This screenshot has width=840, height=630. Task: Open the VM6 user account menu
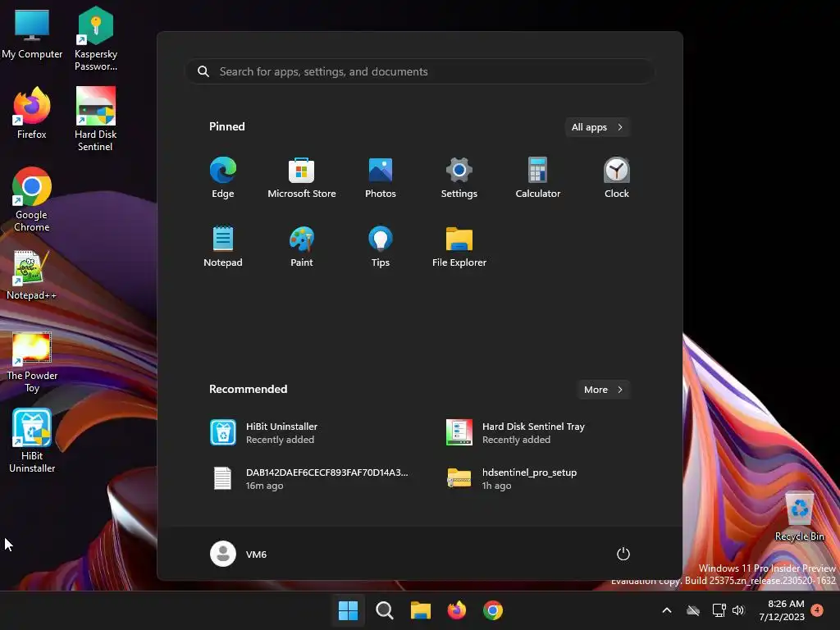(x=239, y=554)
